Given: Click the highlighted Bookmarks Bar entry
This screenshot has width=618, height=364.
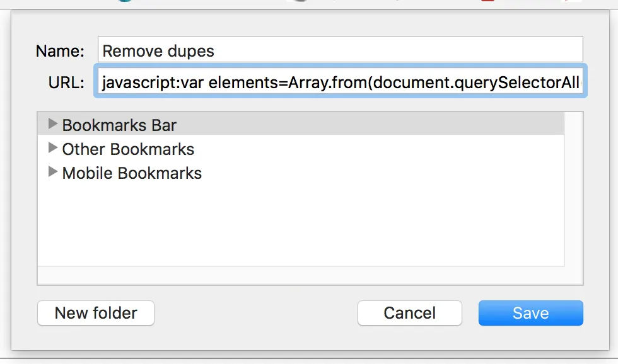Looking at the screenshot, I should pyautogui.click(x=120, y=125).
